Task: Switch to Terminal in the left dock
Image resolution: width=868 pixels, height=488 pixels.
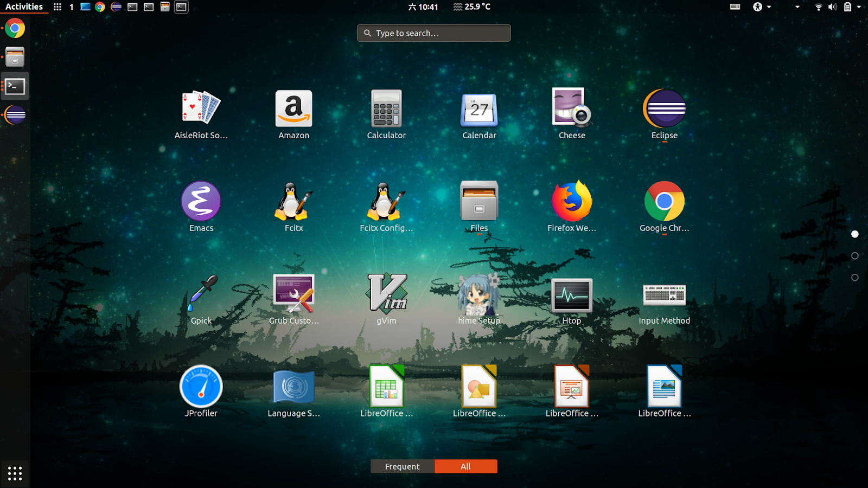Action: point(15,86)
